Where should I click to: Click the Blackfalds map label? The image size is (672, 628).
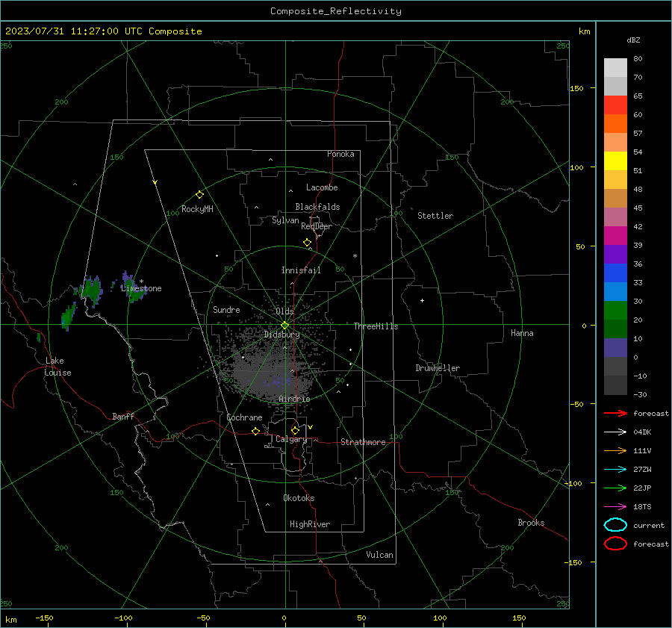click(x=317, y=207)
